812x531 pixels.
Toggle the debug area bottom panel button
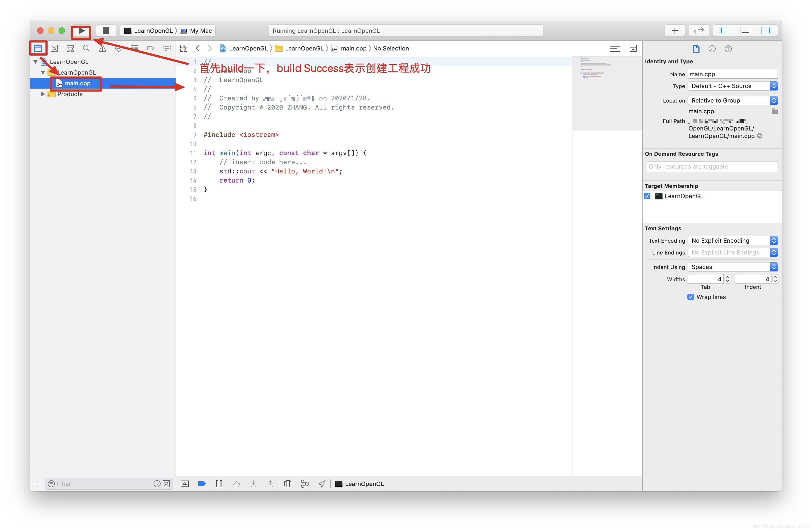pos(745,31)
